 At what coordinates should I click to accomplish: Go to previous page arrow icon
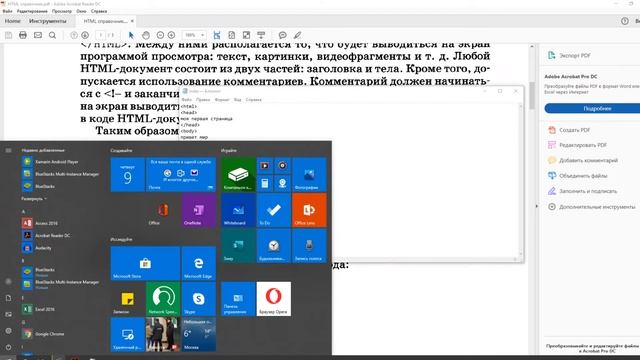tap(74, 35)
